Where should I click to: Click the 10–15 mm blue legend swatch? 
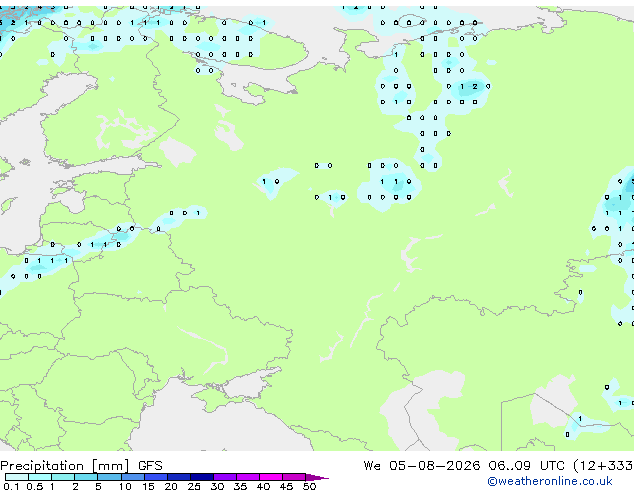tap(133, 477)
